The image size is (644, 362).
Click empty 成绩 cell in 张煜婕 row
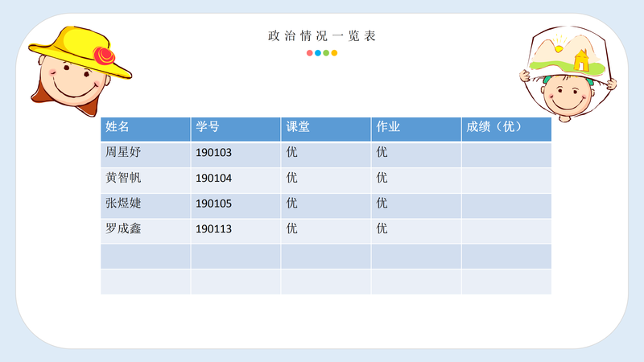point(506,206)
